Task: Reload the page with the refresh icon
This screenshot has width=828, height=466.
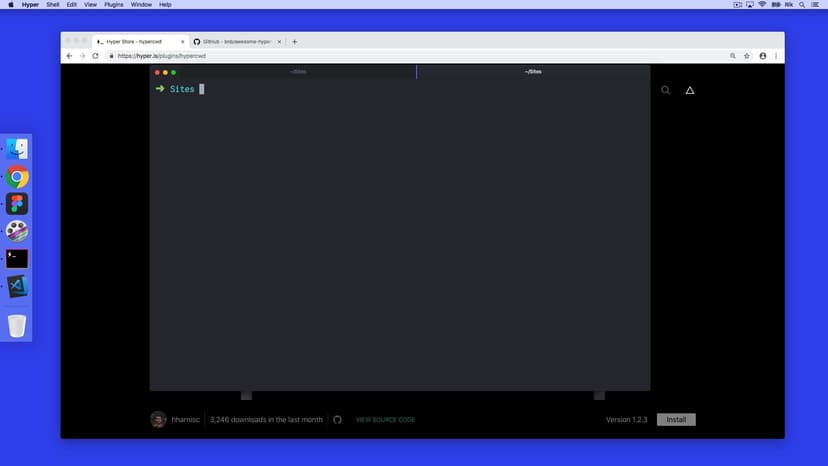Action: click(96, 56)
